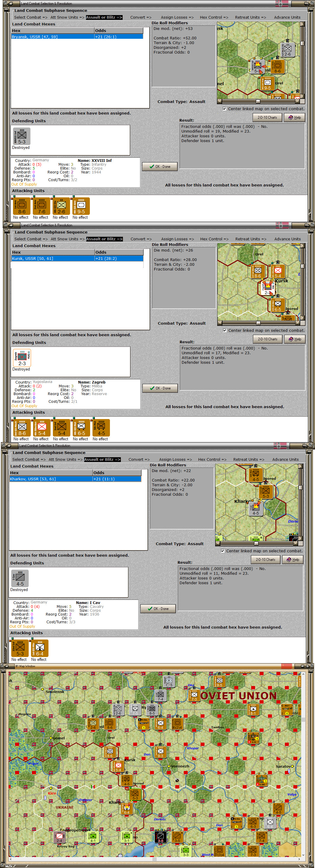Image resolution: width=315 pixels, height=868 pixels.
Task: Toggle center linked map checkbox in Bryansk dialog
Action: pos(225,109)
